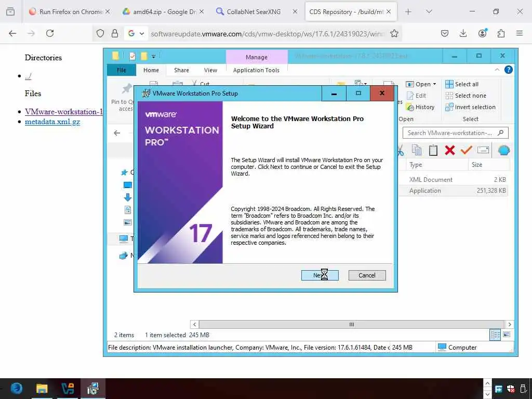Viewport: 532px width, 399px height.
Task: Click the installer icon in taskbar
Action: [x=92, y=389]
